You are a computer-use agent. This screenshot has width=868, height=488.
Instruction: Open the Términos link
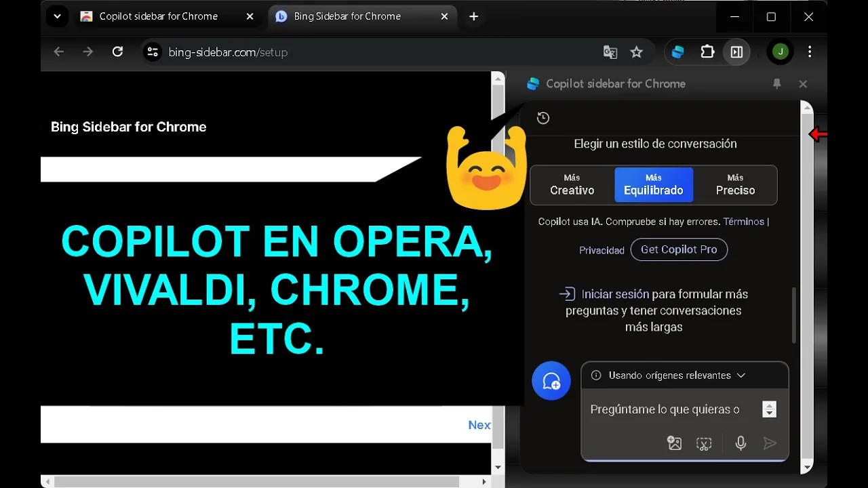tap(744, 222)
